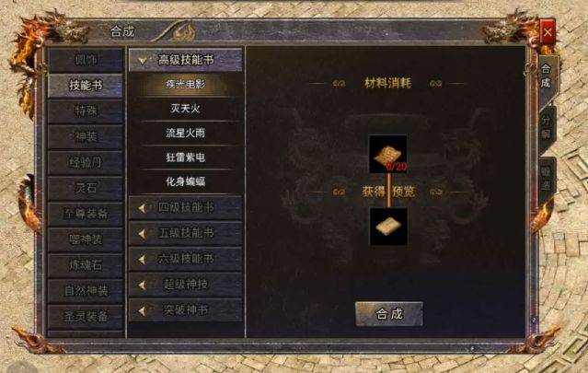
Task: Open the 经验丹 category tab
Action: (x=86, y=162)
